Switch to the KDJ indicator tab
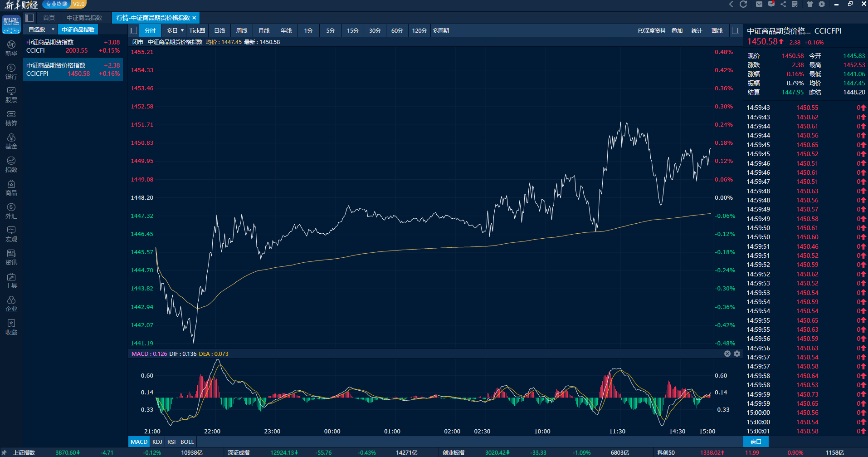 click(x=157, y=442)
